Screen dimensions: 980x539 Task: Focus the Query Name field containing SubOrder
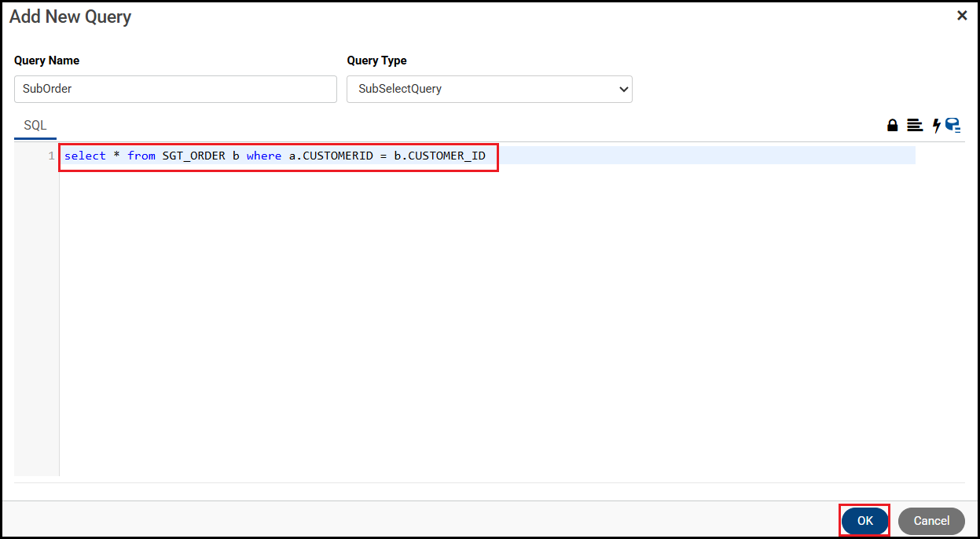[175, 89]
